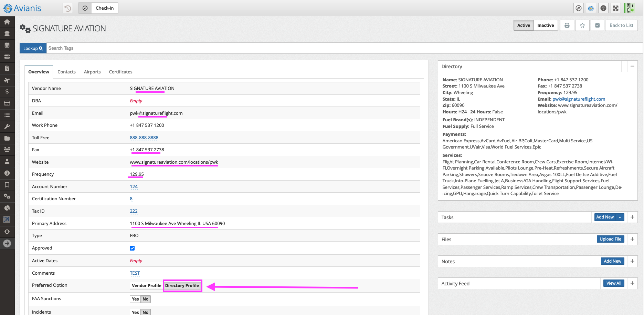The image size is (644, 315).
Task: Expand the Activity Feed panel
Action: (632, 283)
